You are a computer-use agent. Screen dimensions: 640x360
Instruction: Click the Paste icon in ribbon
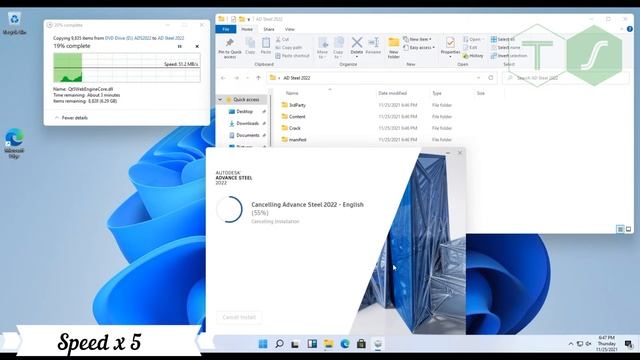coord(266,45)
